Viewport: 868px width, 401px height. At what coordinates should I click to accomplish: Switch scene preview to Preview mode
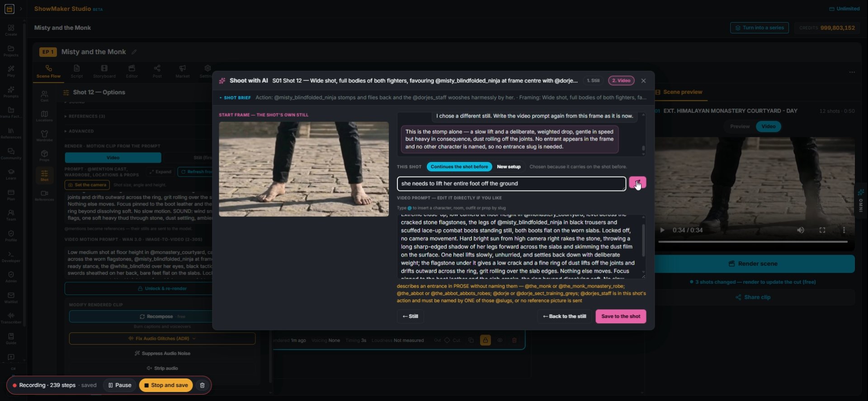[x=740, y=126]
